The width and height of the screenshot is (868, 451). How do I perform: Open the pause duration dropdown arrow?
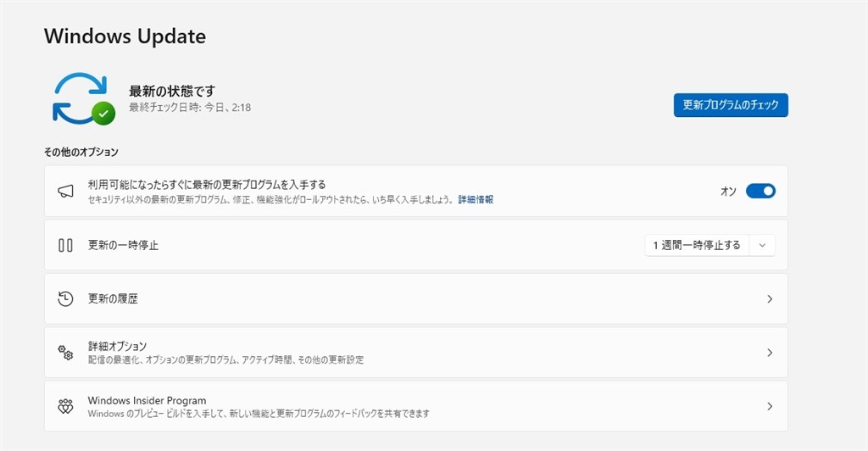pos(762,245)
